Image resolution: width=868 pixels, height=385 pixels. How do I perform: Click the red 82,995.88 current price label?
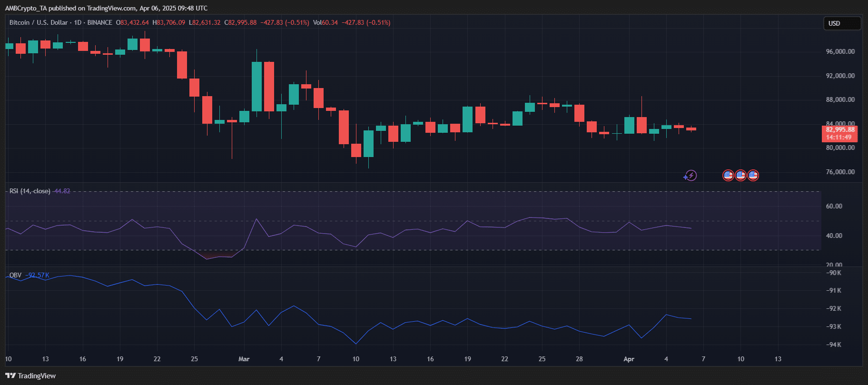pos(840,129)
